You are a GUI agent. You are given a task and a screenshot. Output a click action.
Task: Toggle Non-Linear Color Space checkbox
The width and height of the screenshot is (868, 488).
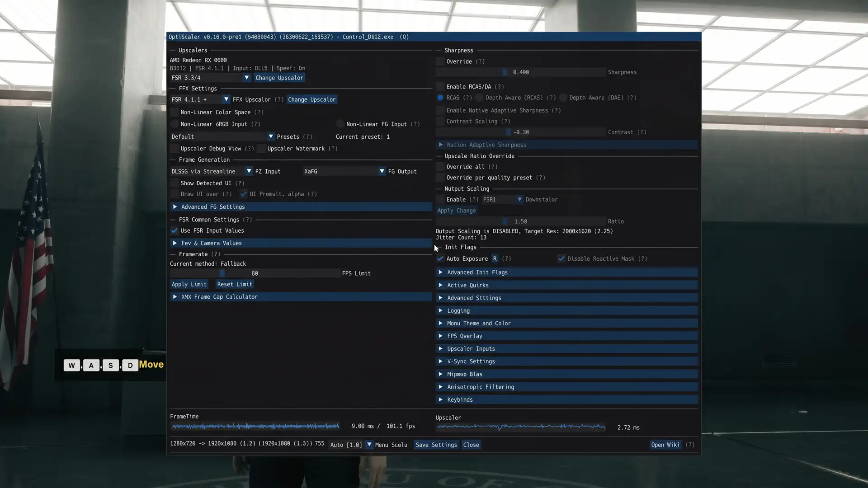[175, 112]
